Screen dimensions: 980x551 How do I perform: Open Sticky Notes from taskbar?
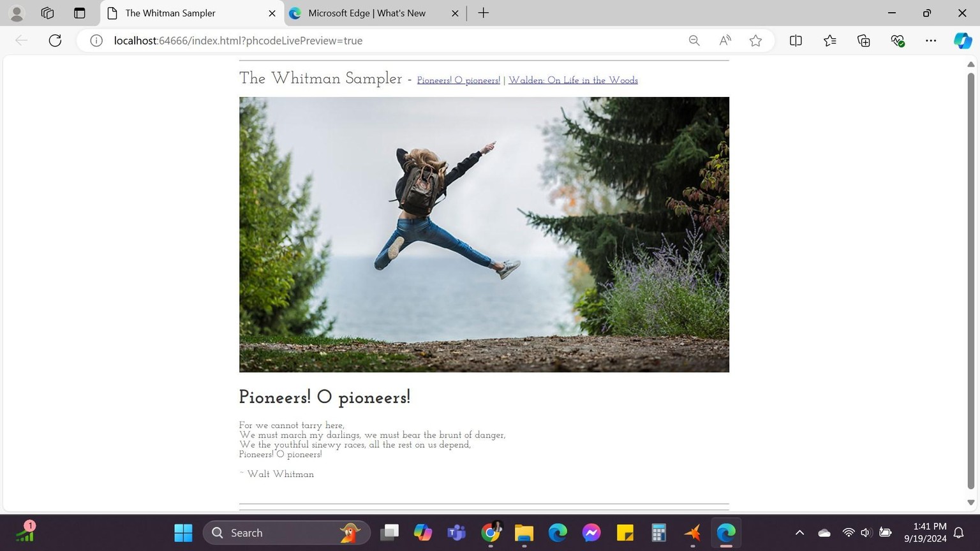pyautogui.click(x=625, y=533)
